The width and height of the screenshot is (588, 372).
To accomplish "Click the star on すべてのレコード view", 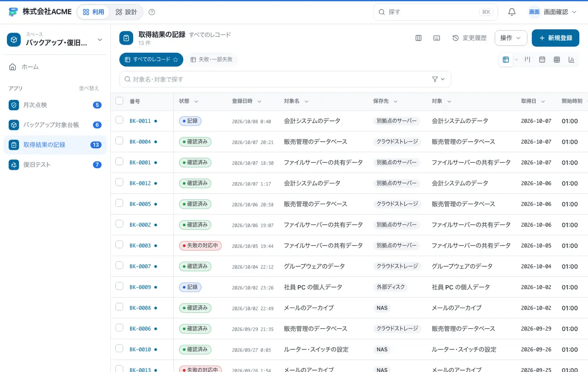I will (x=175, y=59).
